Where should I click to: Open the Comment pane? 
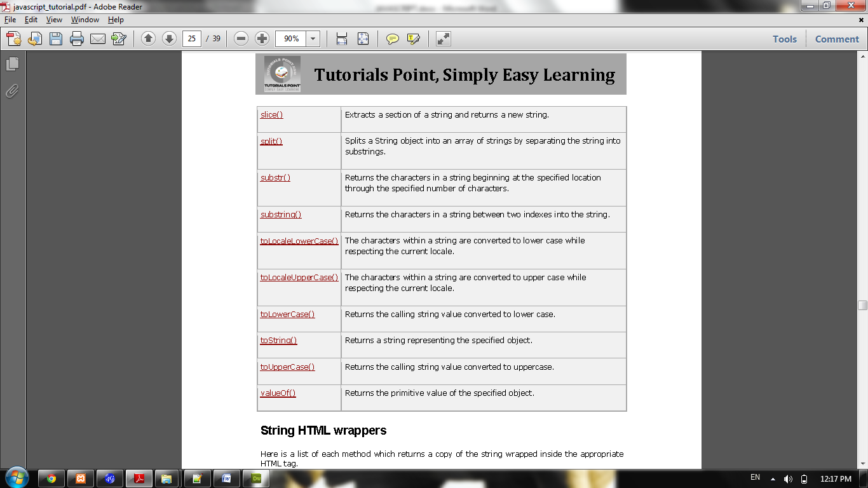coord(837,39)
